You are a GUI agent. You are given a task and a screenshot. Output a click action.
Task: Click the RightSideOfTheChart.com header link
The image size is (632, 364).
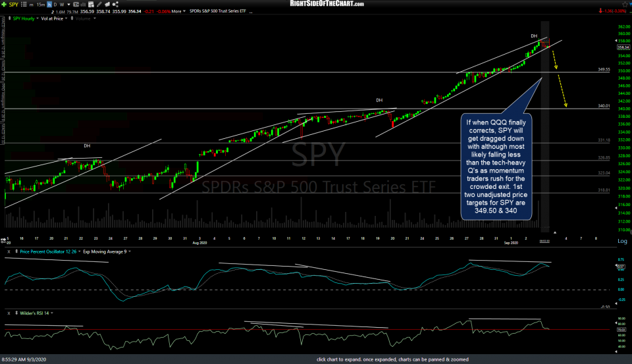point(327,4)
